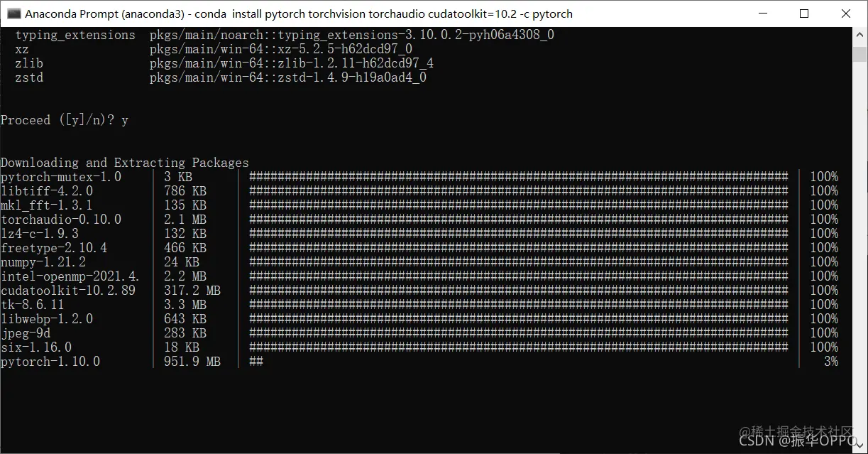
Task: Click the vertical scrollbar thumb
Action: [860, 55]
